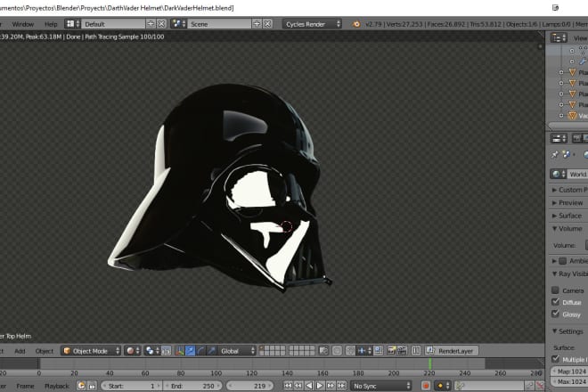Toggle lock camera and layers to scene

point(323,351)
